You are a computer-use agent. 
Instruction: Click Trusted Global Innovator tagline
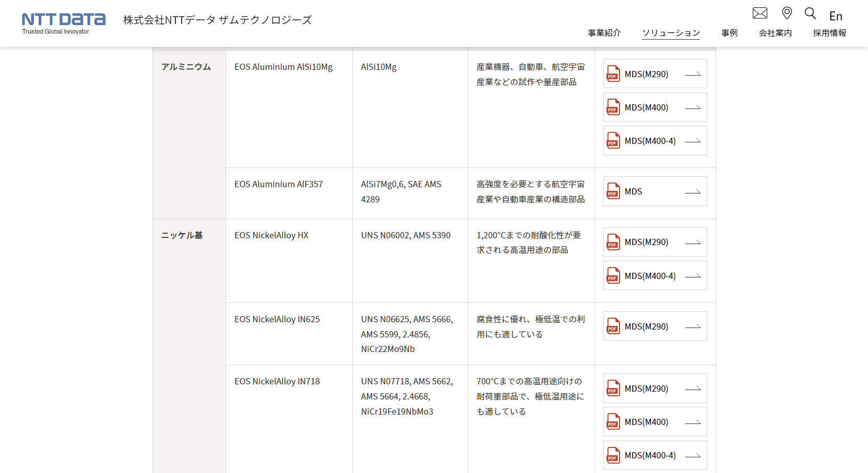(55, 32)
